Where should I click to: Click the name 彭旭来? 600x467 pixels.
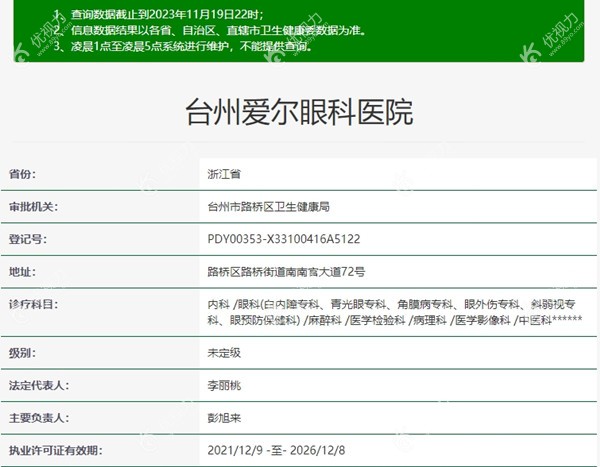pyautogui.click(x=224, y=418)
